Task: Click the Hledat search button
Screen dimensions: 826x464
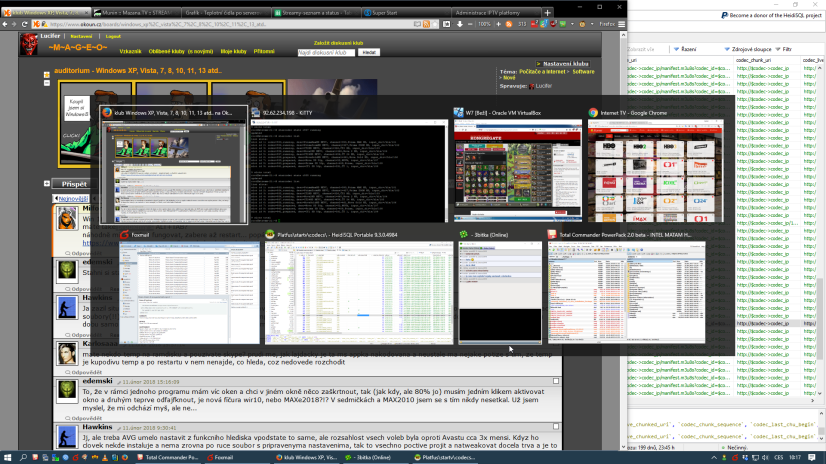Action: 369,53
